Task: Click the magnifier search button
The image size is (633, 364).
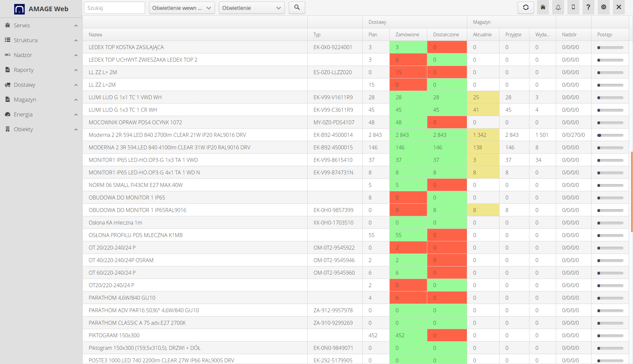Action: pos(297,7)
